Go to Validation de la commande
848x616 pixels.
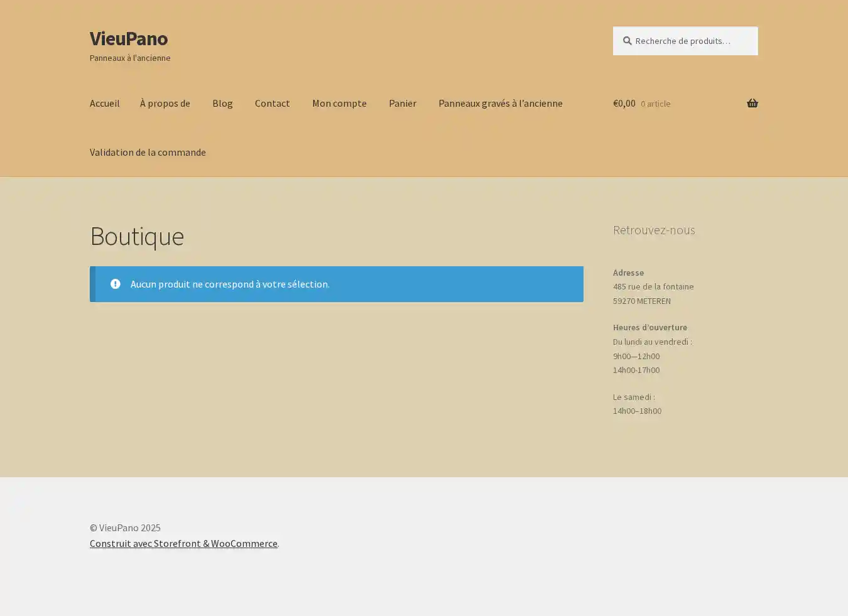tap(148, 152)
